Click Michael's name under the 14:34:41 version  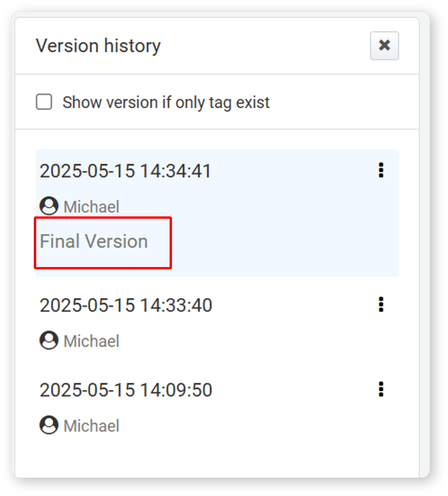91,207
